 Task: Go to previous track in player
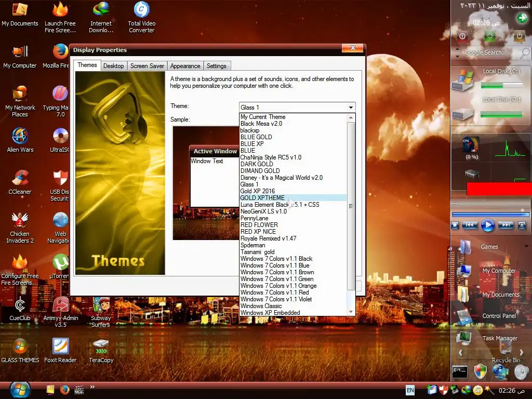(470, 225)
